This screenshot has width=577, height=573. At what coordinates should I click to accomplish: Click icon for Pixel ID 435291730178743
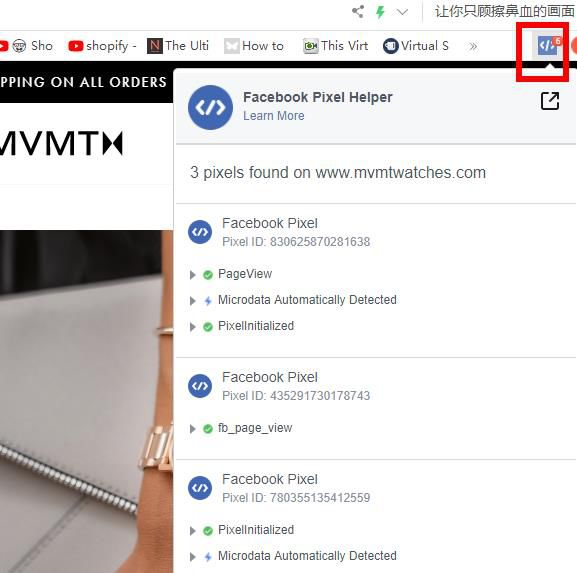(200, 386)
